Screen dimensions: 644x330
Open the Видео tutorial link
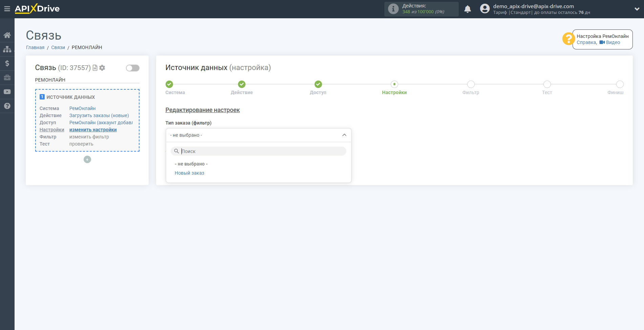tap(610, 42)
